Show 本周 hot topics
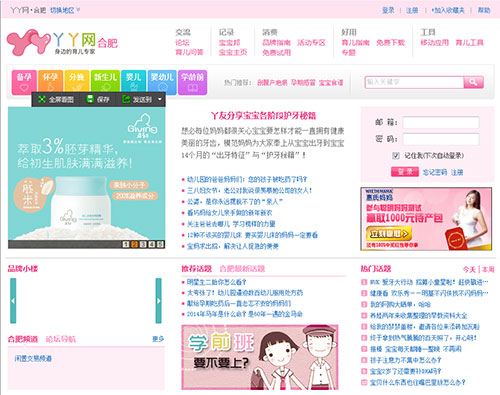 488,269
